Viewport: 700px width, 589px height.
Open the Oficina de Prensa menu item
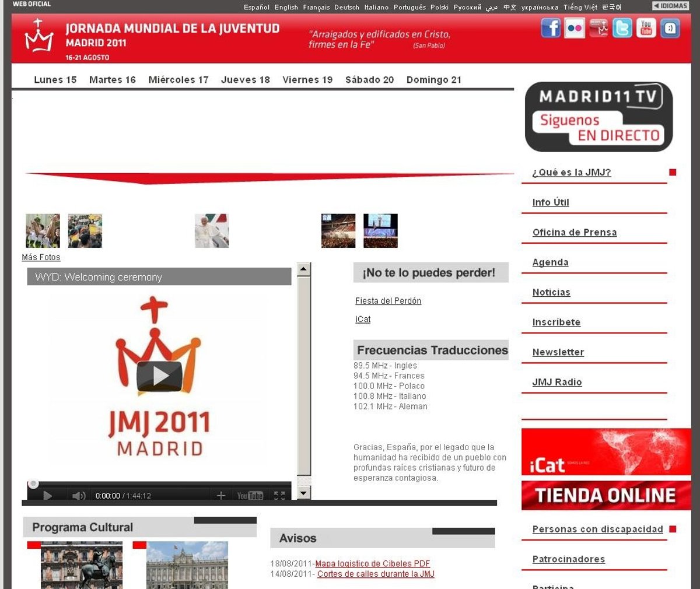(574, 232)
